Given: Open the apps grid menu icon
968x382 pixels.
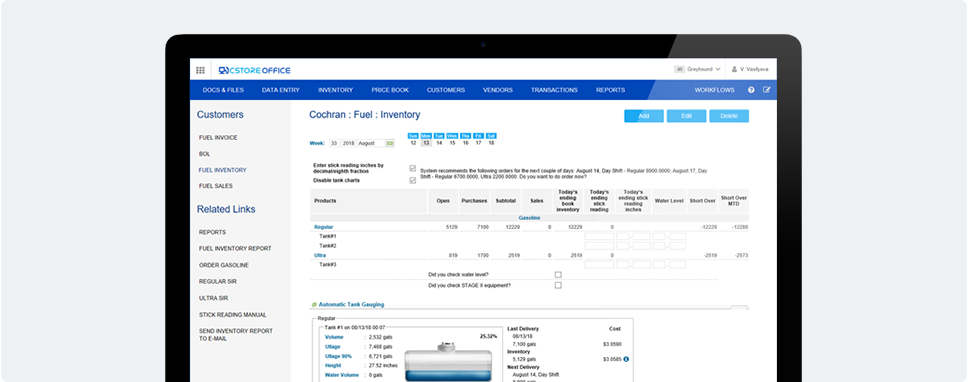Looking at the screenshot, I should 201,70.
